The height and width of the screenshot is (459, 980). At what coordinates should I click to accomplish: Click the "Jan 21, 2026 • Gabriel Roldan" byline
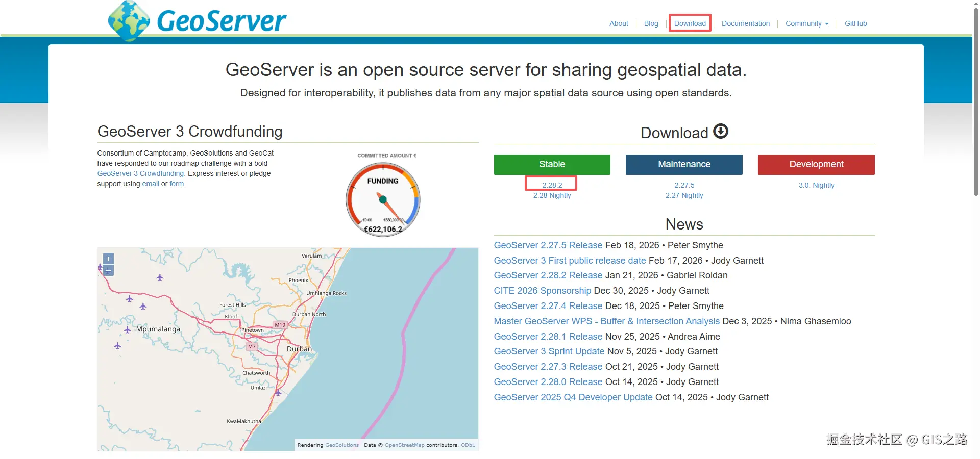667,275
